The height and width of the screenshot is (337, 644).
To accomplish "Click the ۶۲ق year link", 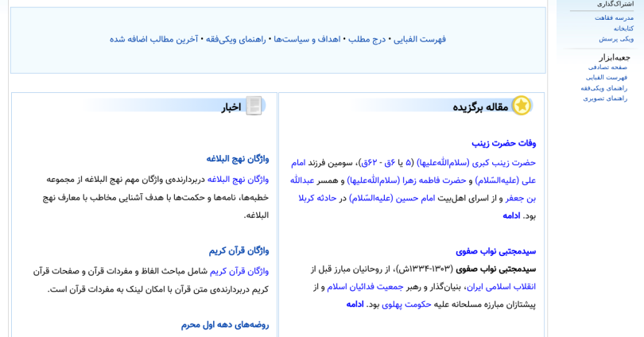I will (x=369, y=163).
